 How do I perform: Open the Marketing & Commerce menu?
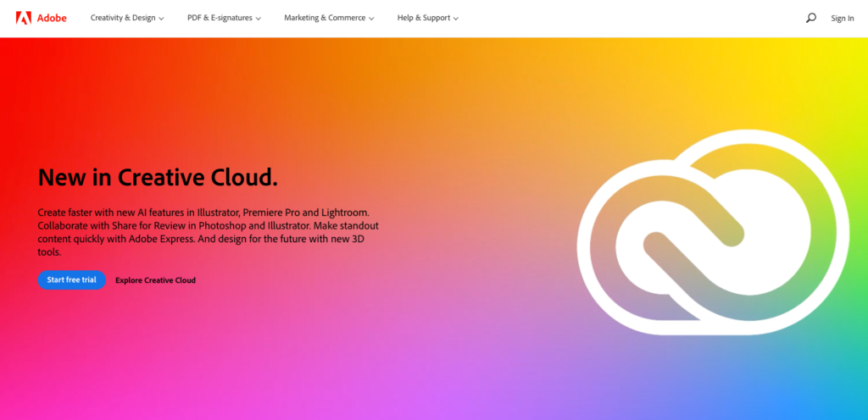coord(325,18)
